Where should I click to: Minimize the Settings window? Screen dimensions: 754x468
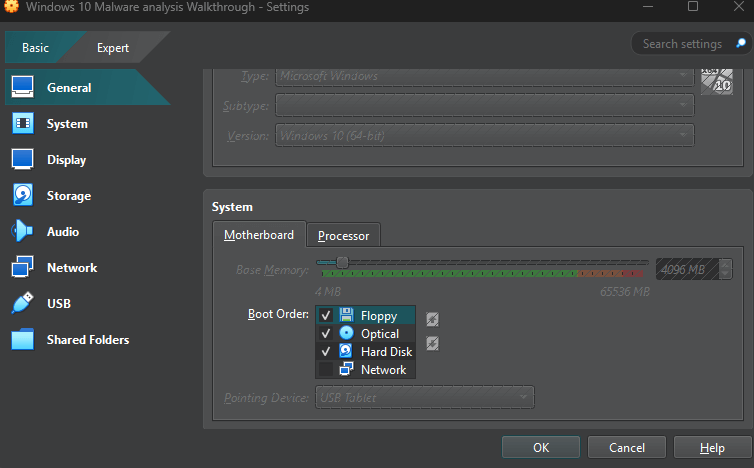click(648, 6)
